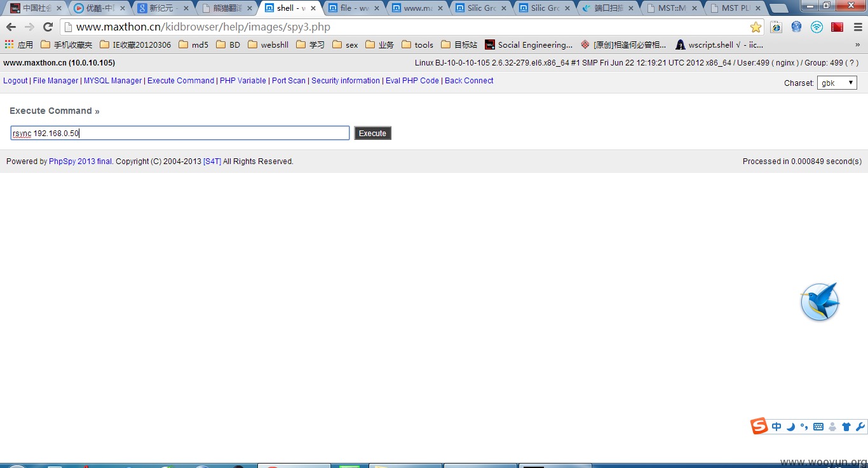Open the MYSQL Manager link

[x=112, y=81]
